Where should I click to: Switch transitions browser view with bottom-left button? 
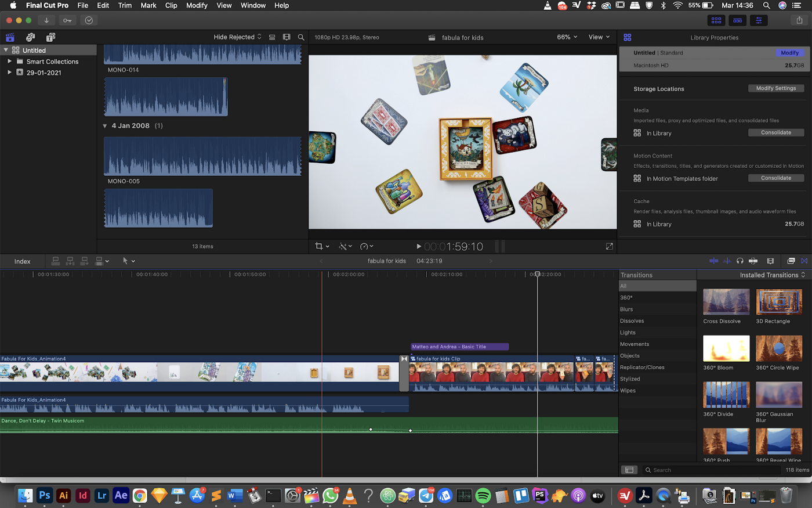click(629, 470)
